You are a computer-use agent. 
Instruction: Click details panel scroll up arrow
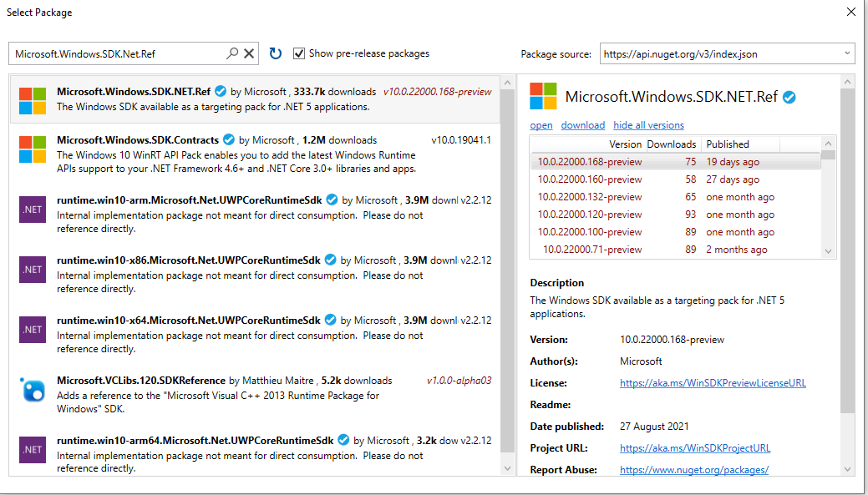847,83
